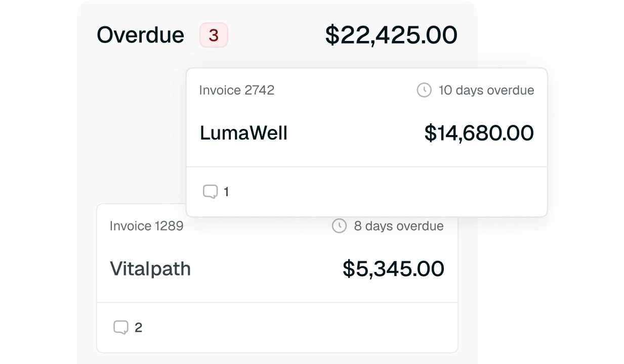Click the $5,345.00 invoice amount
The image size is (624, 364).
coord(393,268)
